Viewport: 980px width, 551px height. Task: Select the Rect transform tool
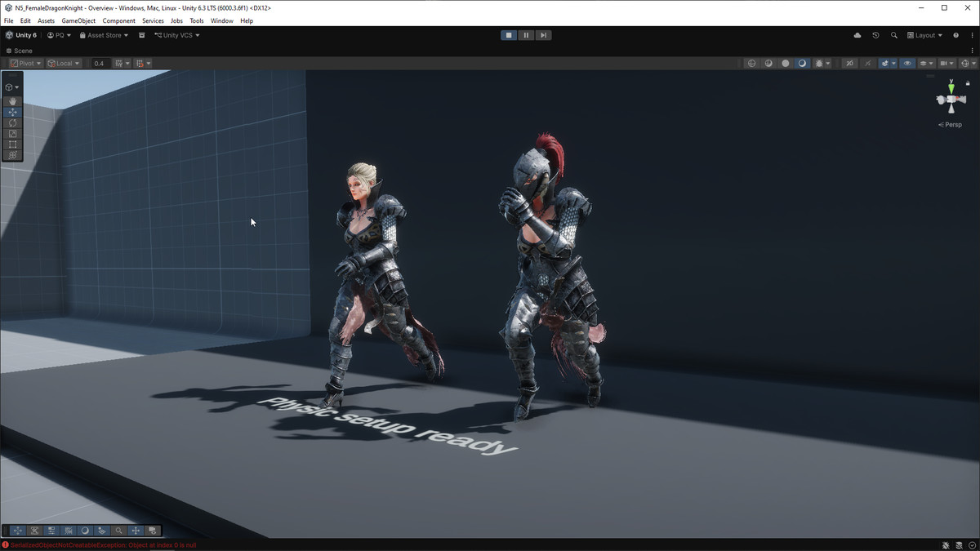coord(12,144)
